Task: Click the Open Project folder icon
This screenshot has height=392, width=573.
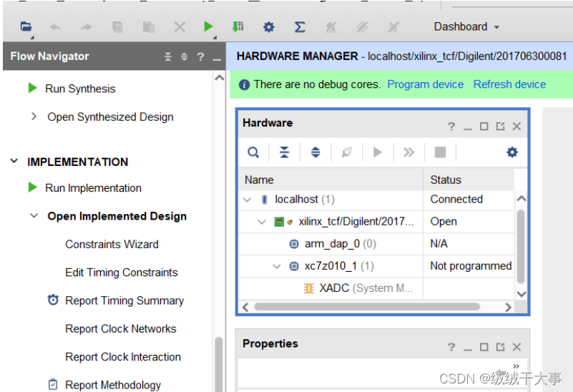Action: (26, 26)
